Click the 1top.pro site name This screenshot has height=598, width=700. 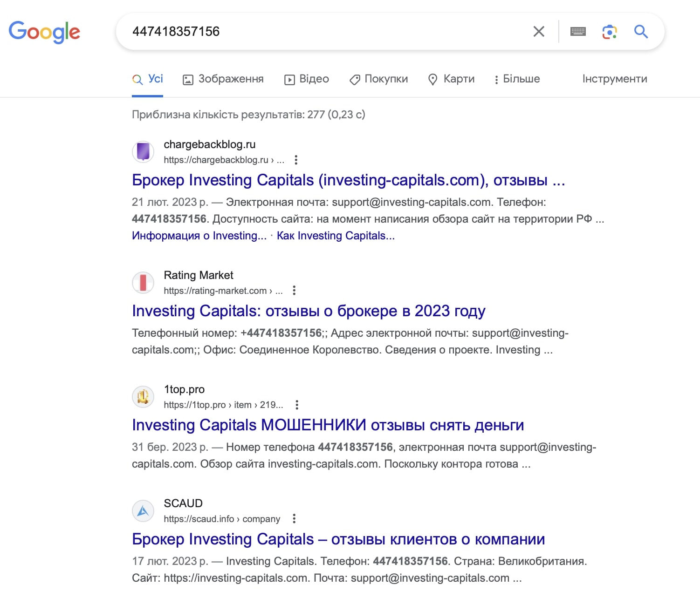tap(184, 389)
